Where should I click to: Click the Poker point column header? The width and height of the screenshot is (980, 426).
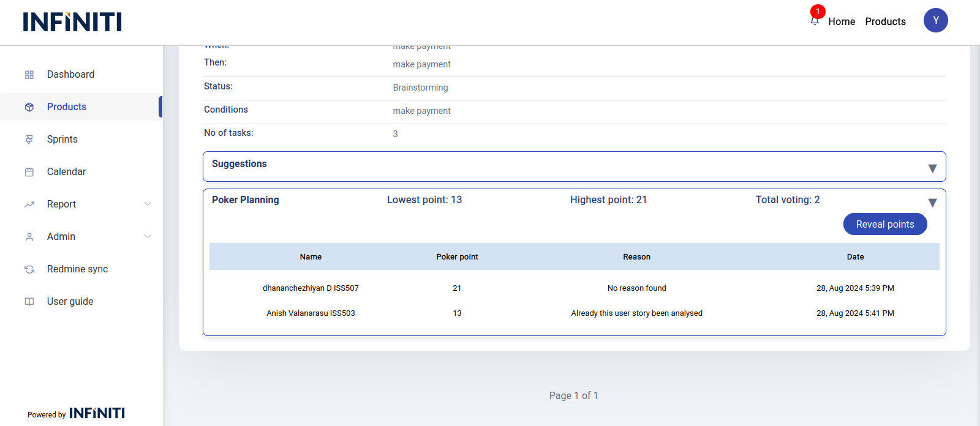point(457,257)
